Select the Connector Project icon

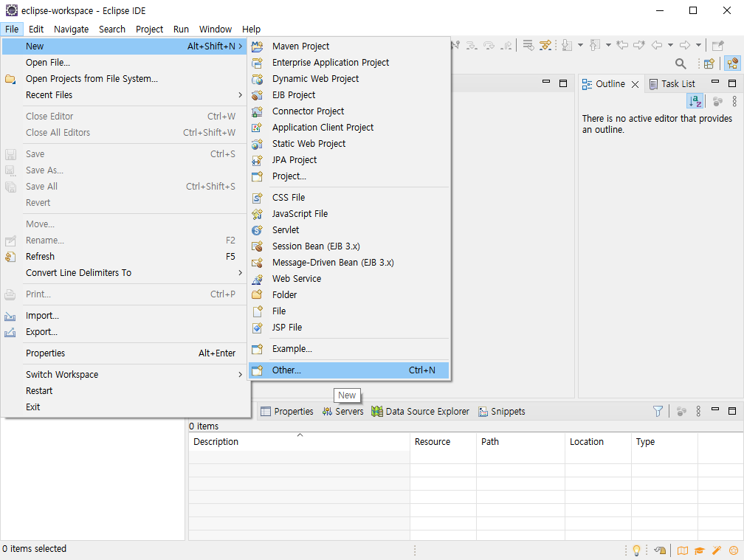257,111
